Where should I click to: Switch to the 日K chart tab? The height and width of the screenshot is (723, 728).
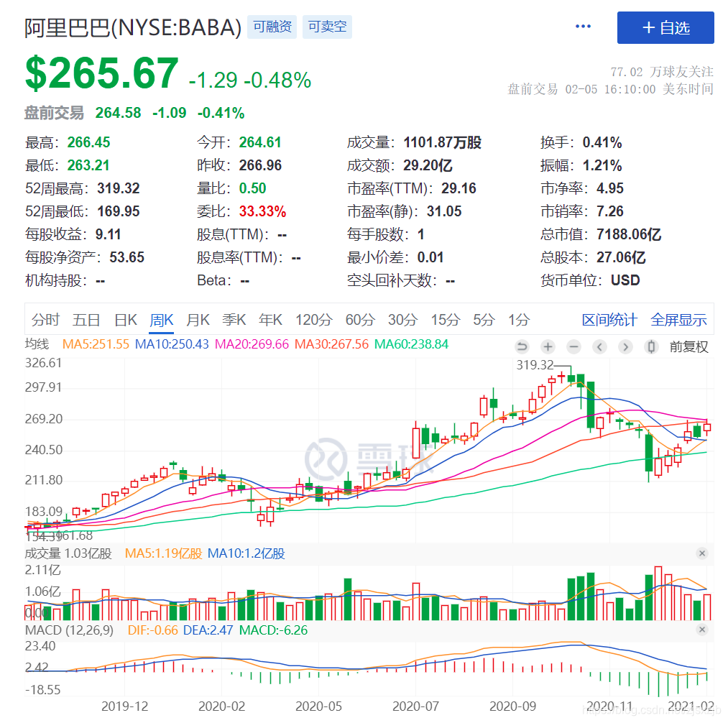point(126,320)
